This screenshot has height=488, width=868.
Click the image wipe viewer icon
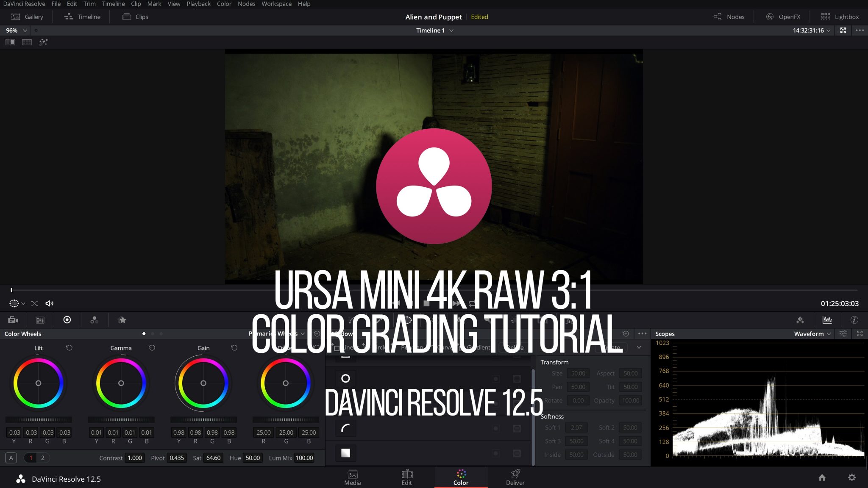(x=10, y=42)
